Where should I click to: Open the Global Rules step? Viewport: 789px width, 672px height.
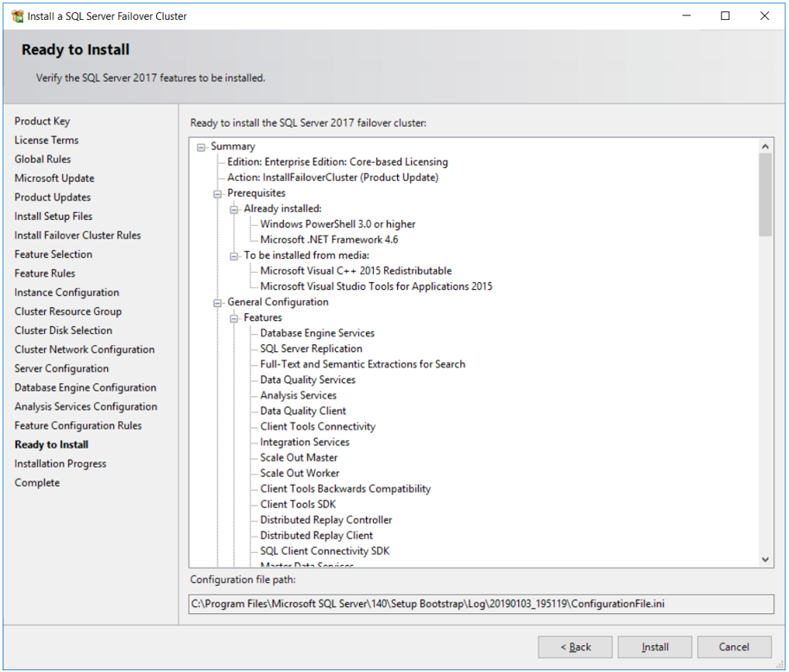pos(43,160)
